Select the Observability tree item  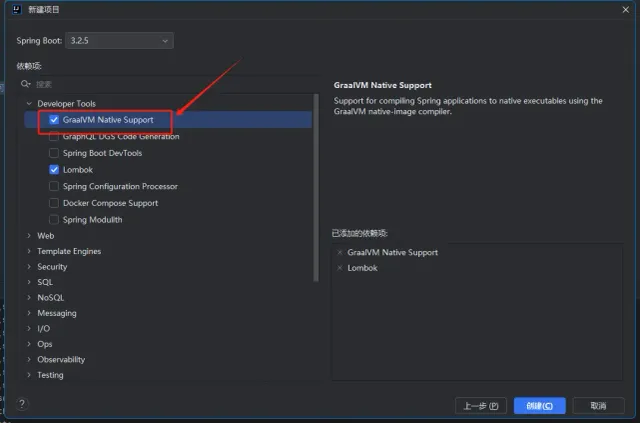[61, 359]
